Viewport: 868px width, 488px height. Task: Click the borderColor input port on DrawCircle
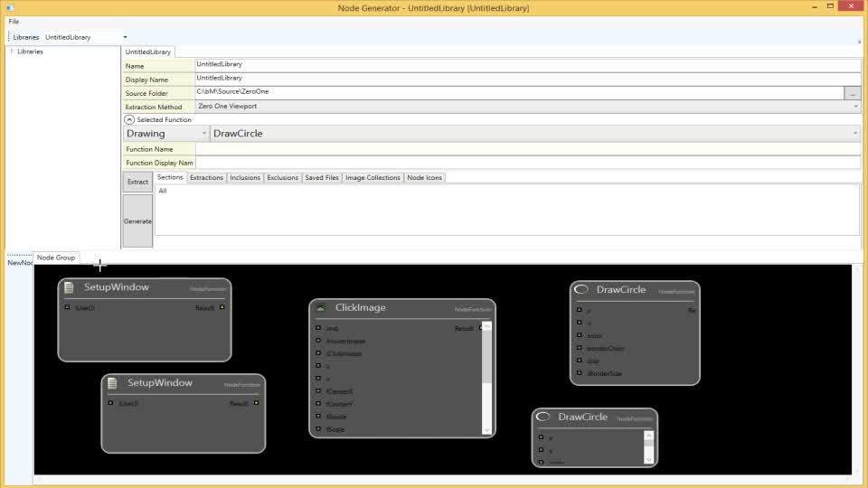(579, 347)
